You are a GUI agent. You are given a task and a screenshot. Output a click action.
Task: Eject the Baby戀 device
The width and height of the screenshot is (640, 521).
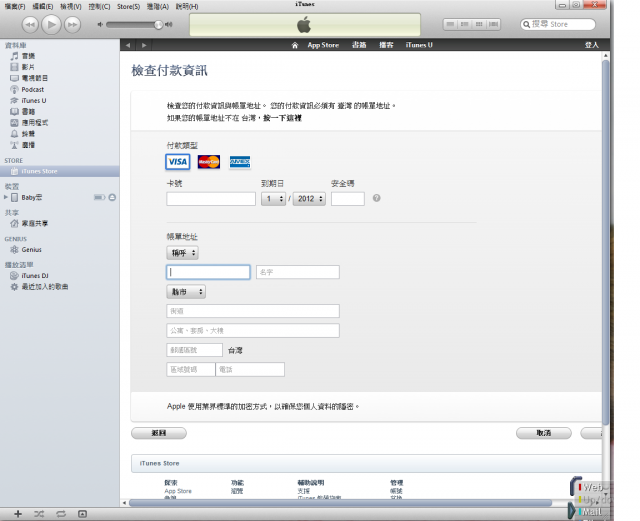(x=112, y=198)
